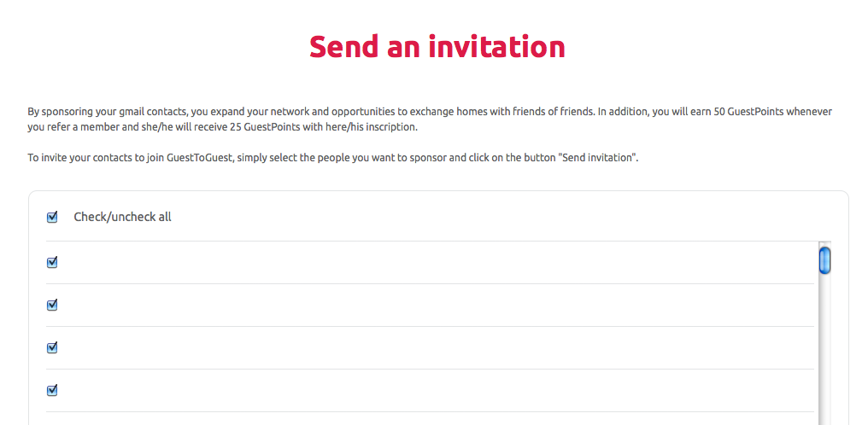Click the first contact row's empty name area

(427, 262)
